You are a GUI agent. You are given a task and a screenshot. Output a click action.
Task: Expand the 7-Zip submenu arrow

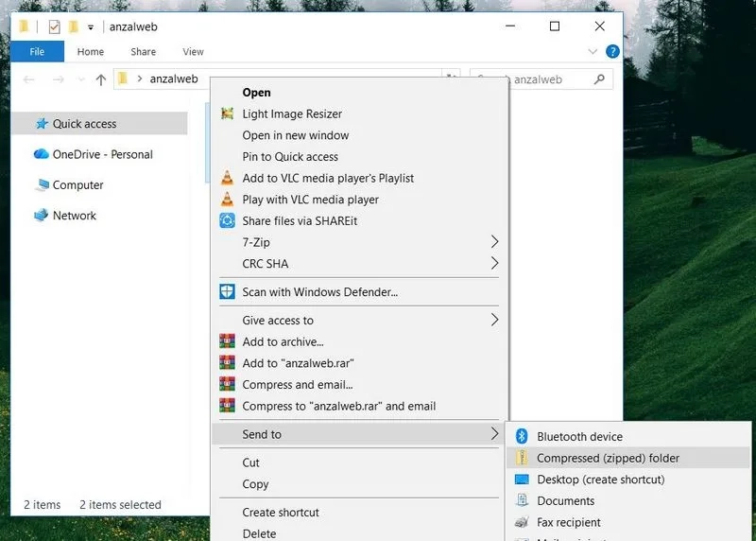(494, 242)
